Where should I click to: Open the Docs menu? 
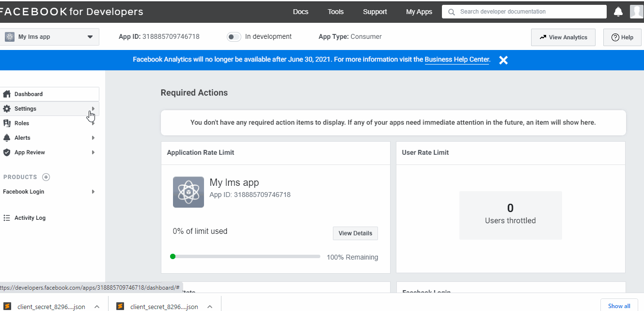pos(300,12)
